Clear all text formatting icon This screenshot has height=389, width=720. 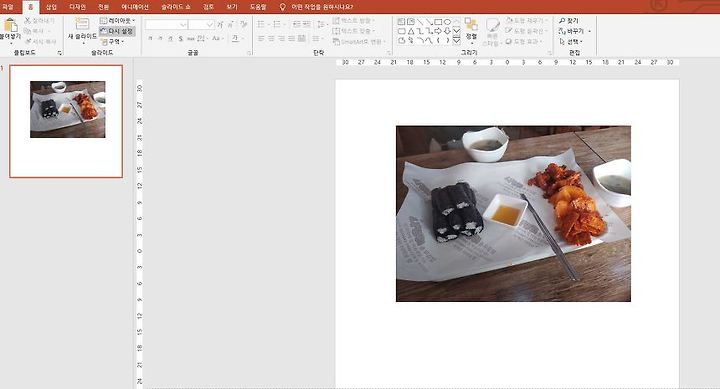243,24
